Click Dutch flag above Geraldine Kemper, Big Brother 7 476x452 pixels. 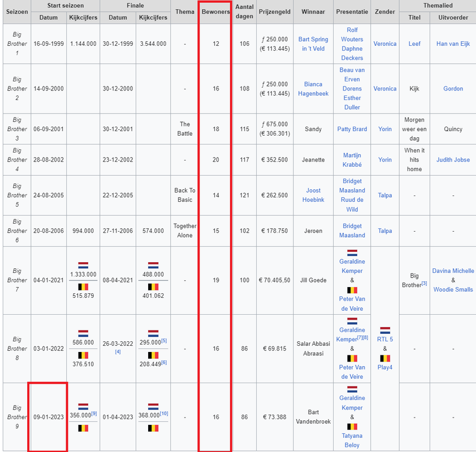[352, 253]
